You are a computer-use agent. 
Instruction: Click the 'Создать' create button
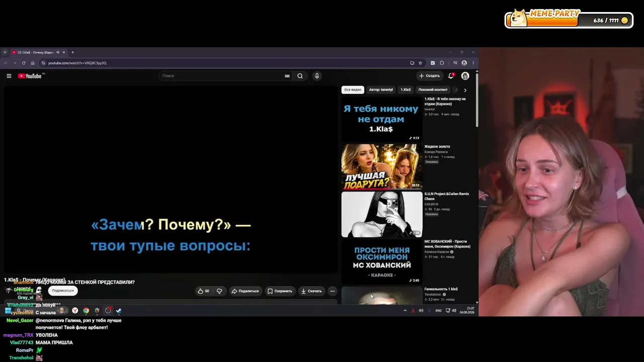tap(429, 76)
